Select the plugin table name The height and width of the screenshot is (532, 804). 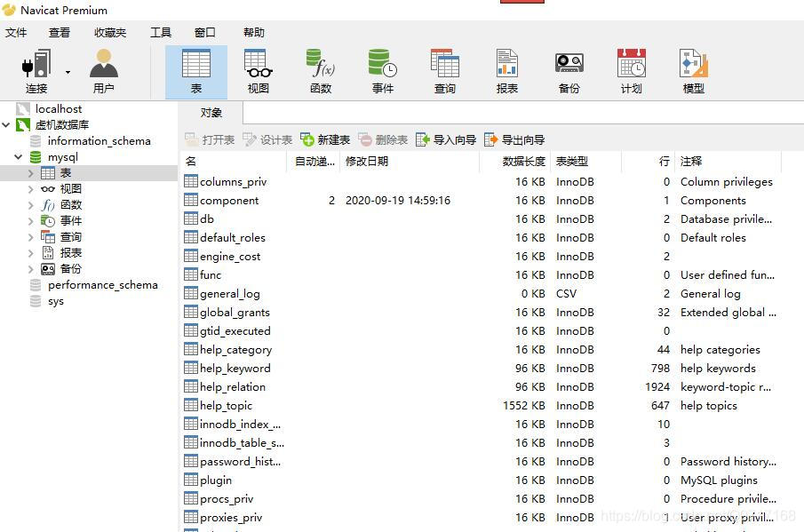tap(216, 480)
